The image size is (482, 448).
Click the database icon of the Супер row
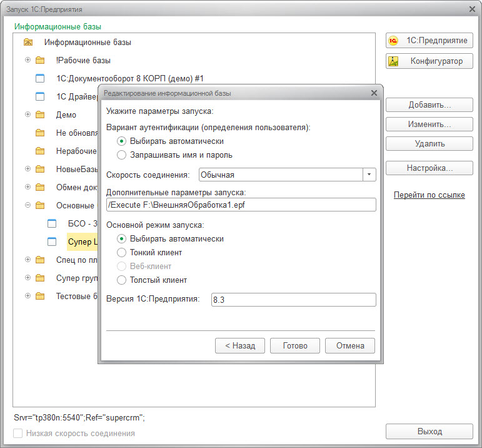click(52, 242)
